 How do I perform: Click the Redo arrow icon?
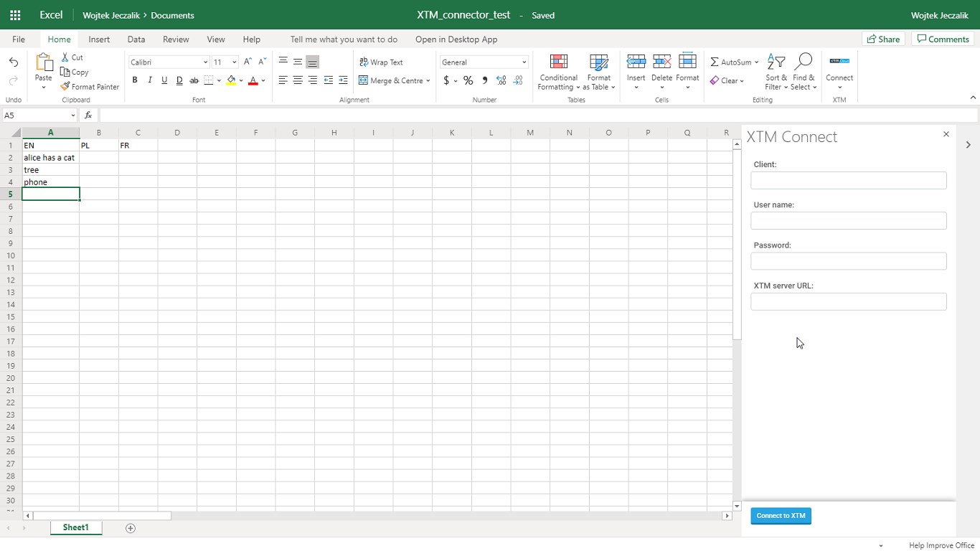click(13, 81)
